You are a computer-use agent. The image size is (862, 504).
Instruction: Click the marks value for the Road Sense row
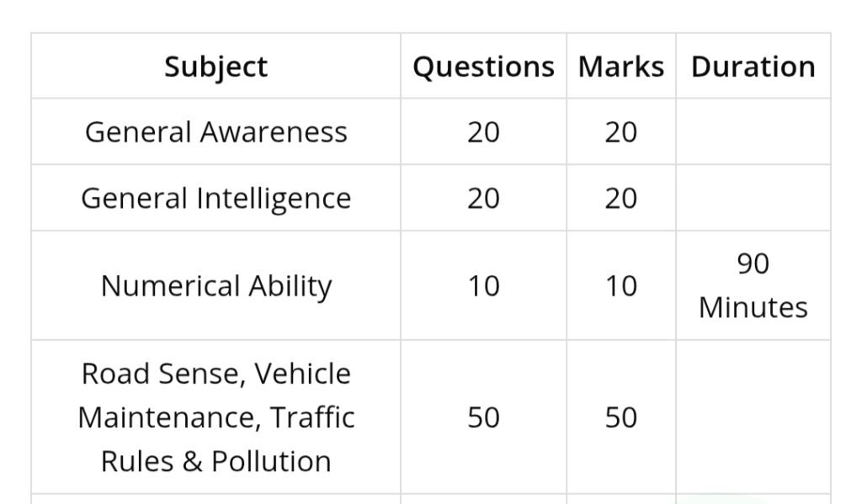click(620, 417)
